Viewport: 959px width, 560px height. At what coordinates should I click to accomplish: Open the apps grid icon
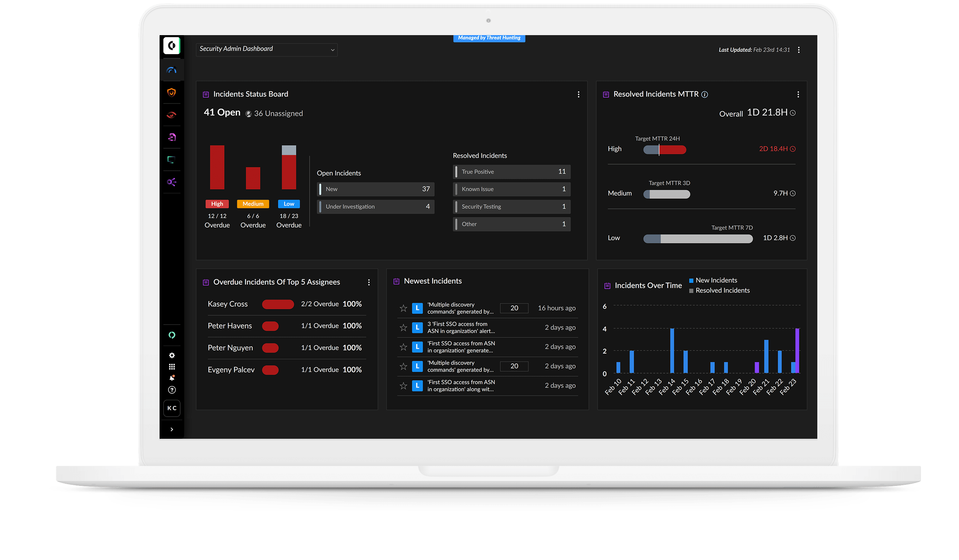point(172,367)
